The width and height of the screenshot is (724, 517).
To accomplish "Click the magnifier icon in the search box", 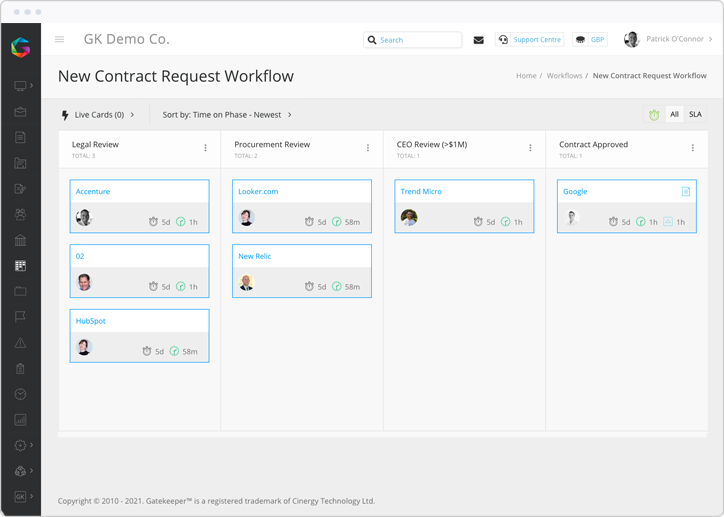I will (x=372, y=40).
